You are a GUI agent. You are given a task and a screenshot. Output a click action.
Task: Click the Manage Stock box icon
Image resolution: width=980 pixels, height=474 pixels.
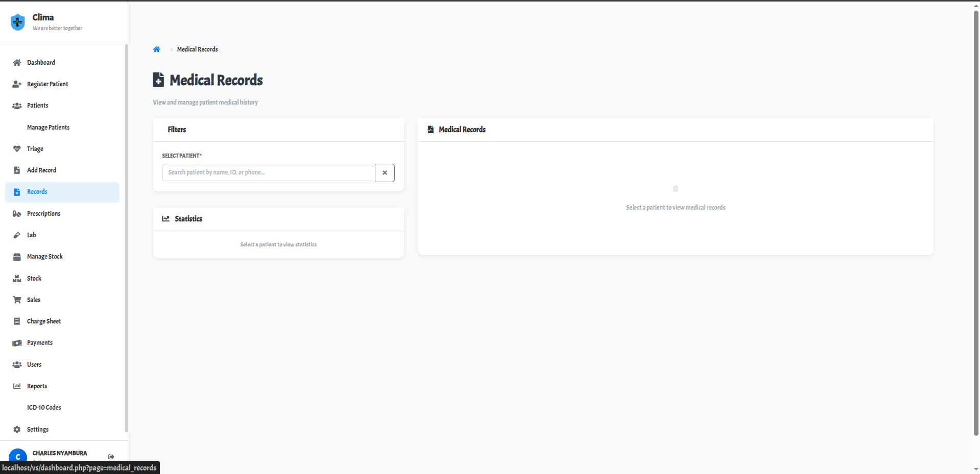(x=17, y=257)
